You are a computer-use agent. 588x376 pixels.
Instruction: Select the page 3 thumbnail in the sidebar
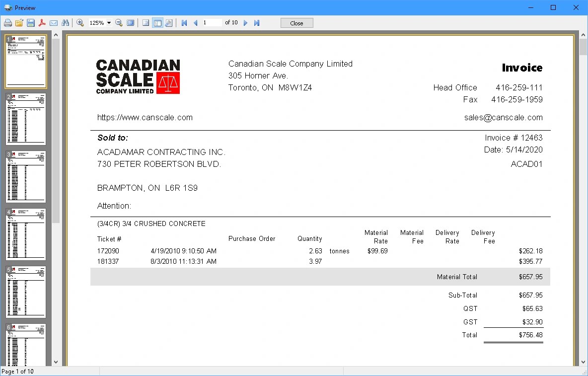tap(26, 177)
